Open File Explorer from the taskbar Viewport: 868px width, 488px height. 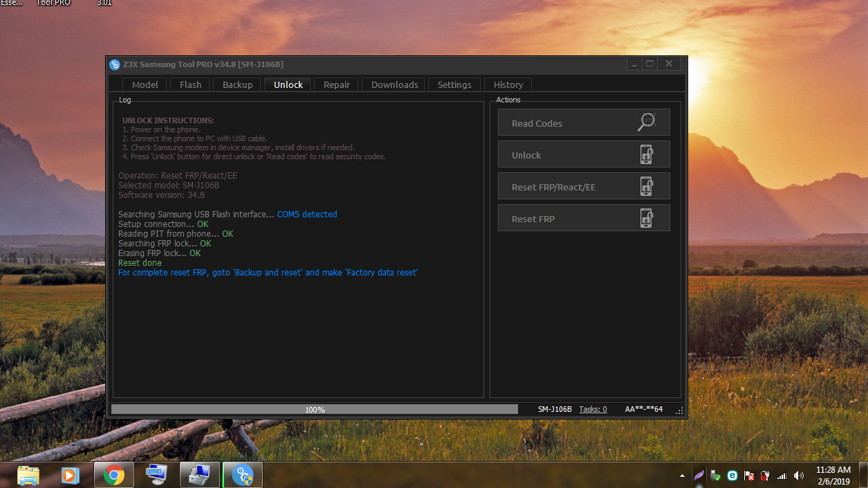point(28,476)
